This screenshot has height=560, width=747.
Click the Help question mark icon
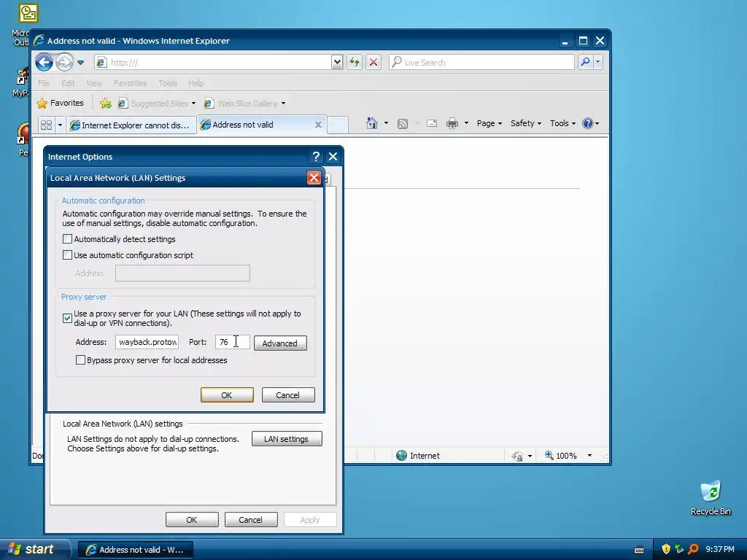588,123
